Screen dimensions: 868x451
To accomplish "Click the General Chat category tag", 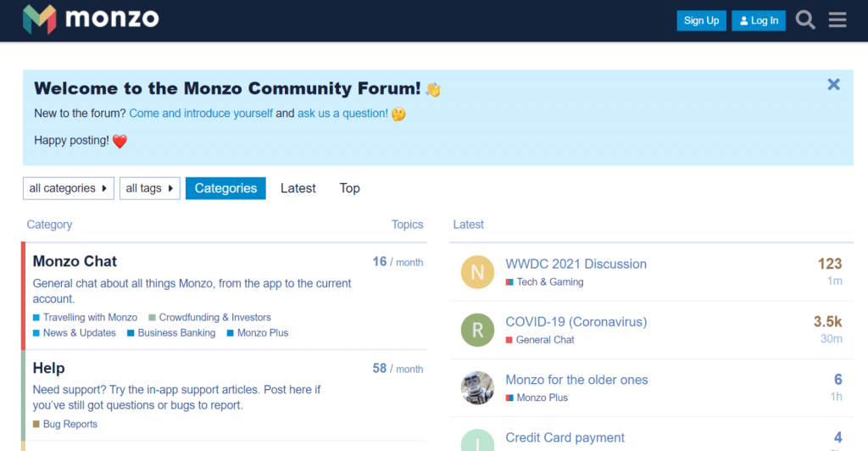I will pyautogui.click(x=540, y=340).
